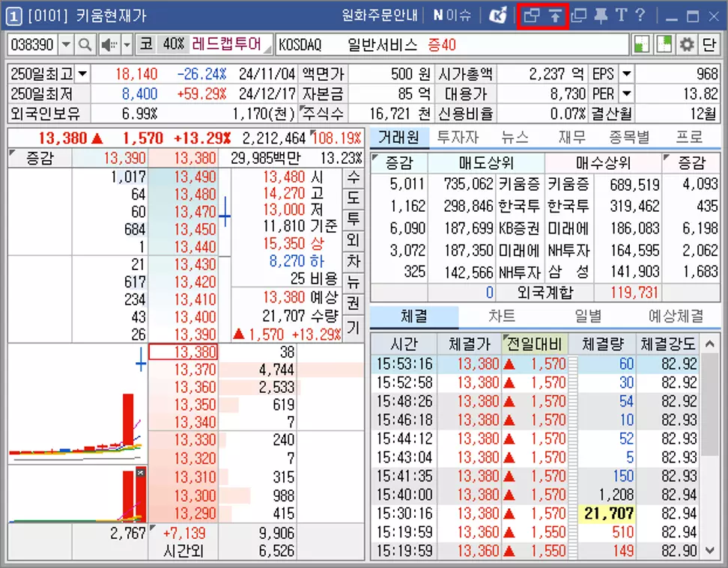Image resolution: width=728 pixels, height=568 pixels.
Task: Click the Kiwoom K logo icon
Action: coord(498,16)
